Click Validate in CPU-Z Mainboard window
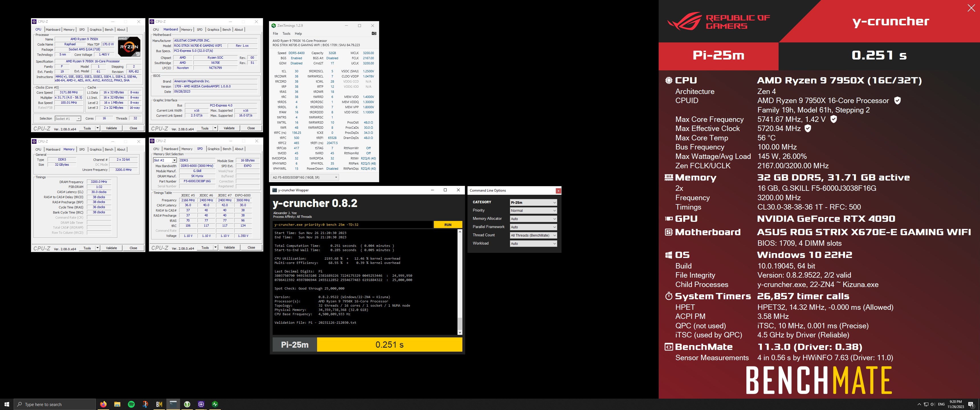 click(229, 128)
